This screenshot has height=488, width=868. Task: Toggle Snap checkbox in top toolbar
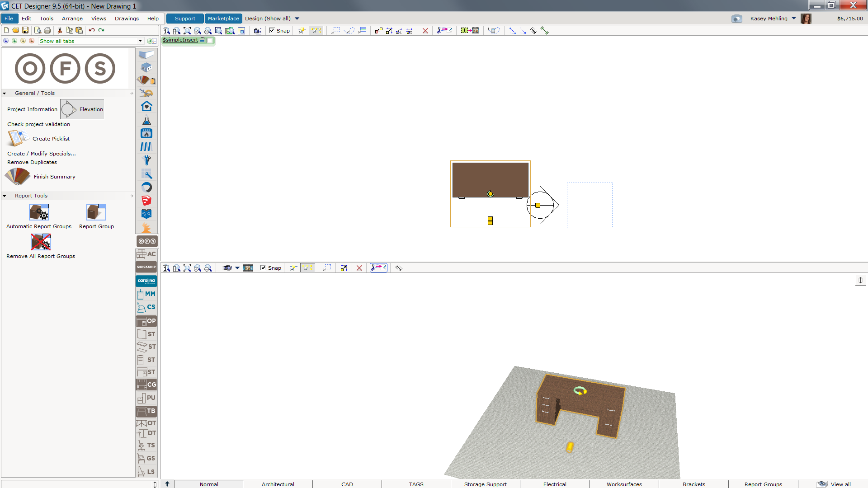pos(272,31)
